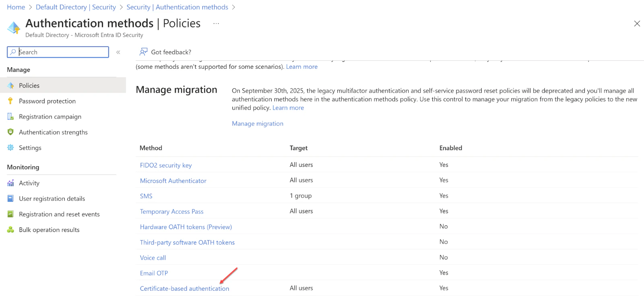Open Password protection page
Screen dimensions: 644x298
coord(47,101)
